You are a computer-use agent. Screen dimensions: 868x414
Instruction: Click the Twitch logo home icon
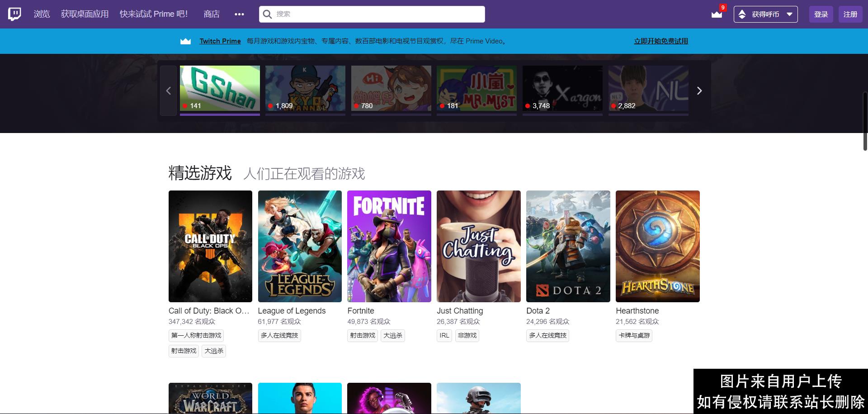click(x=14, y=14)
